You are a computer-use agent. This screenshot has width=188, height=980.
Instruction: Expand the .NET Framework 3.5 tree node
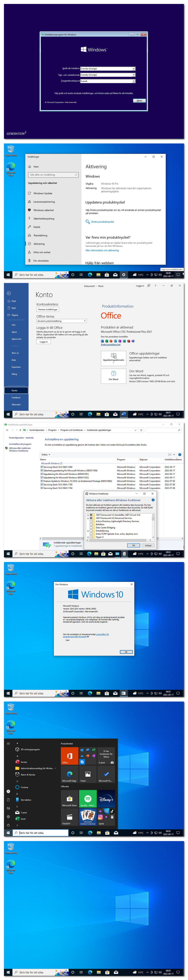click(88, 515)
